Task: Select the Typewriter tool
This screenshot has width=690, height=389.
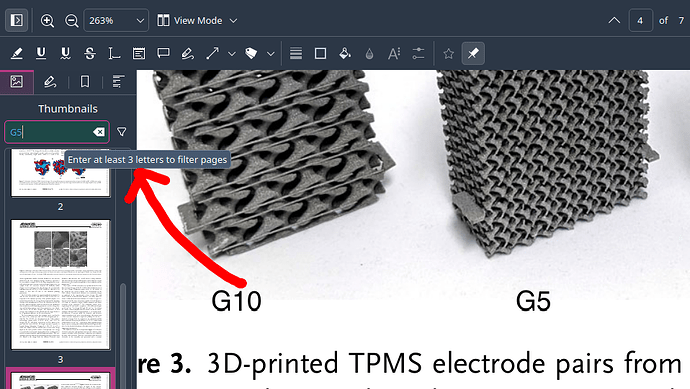Action: pos(114,54)
